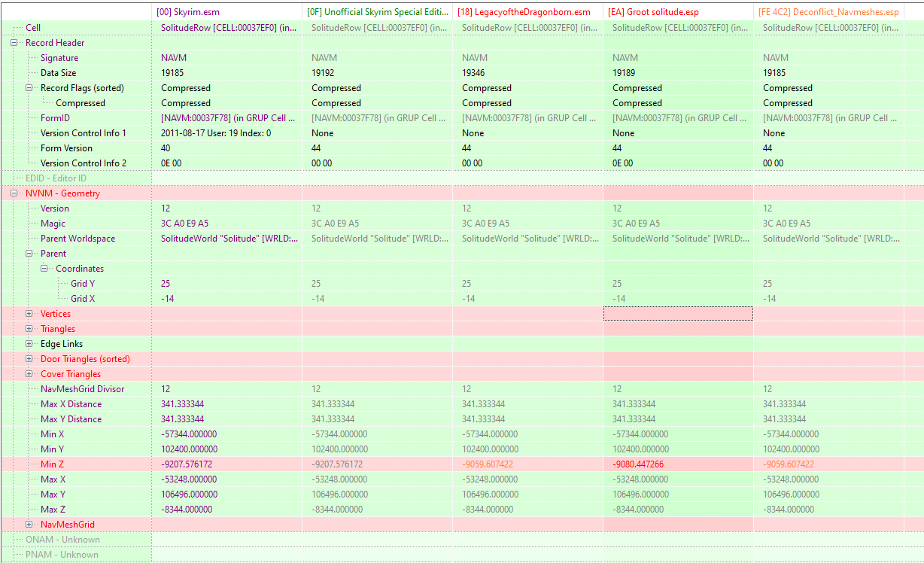The image size is (924, 563).
Task: Select the NavMeshGrid Divisor row label
Action: tap(83, 389)
